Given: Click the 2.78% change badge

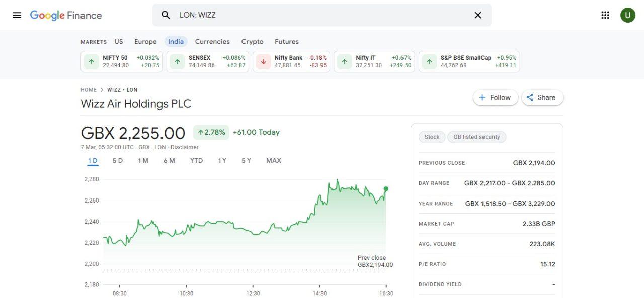Looking at the screenshot, I should click(x=211, y=132).
